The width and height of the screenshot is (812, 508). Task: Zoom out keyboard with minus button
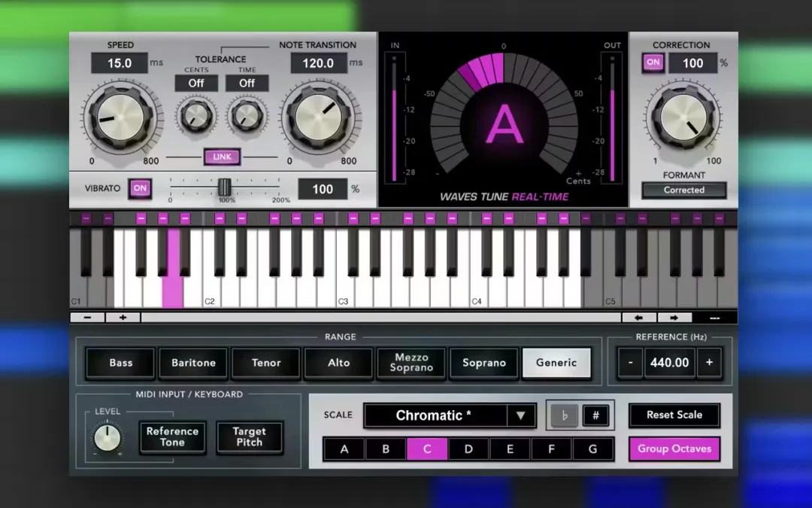coord(87,318)
